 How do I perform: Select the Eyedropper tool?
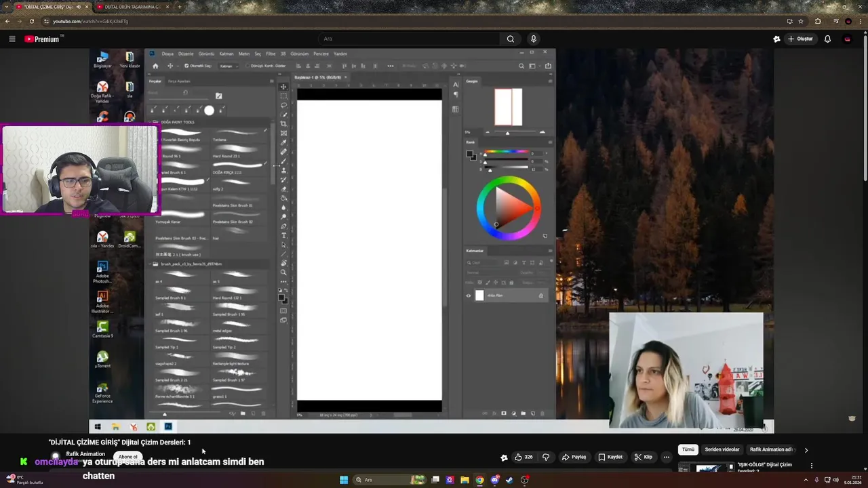point(284,142)
